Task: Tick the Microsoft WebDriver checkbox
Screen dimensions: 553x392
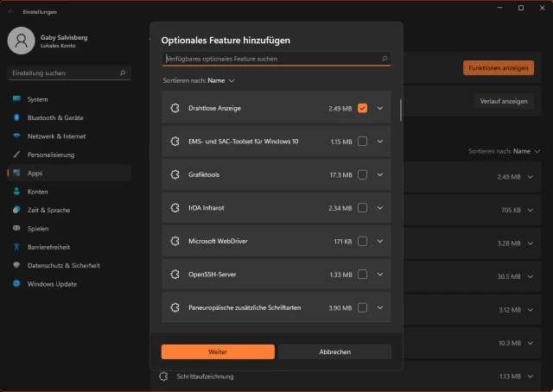Action: (362, 241)
